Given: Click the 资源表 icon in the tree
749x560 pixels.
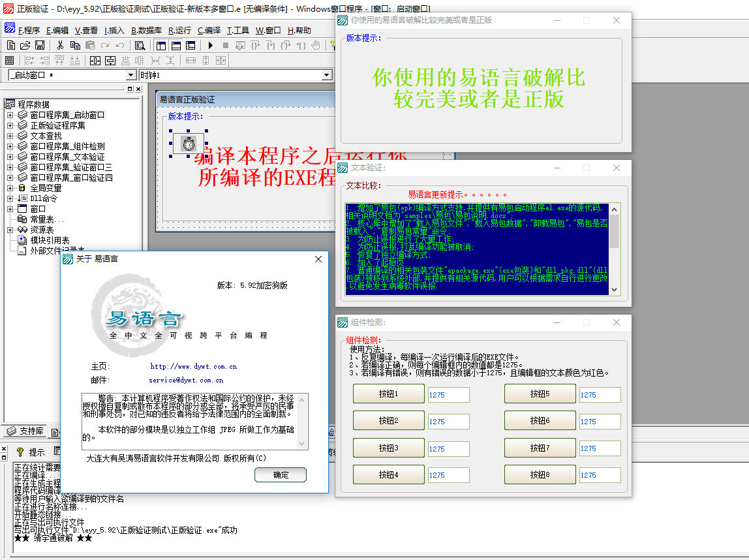Looking at the screenshot, I should pyautogui.click(x=22, y=230).
